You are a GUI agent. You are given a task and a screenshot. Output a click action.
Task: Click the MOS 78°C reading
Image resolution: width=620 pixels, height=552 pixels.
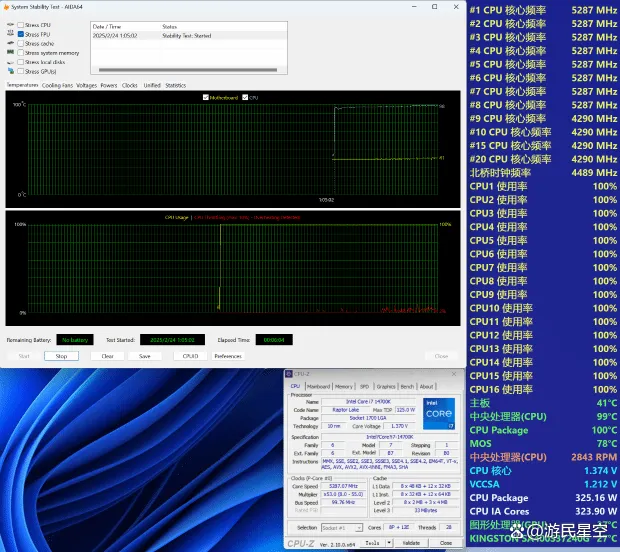pos(607,444)
